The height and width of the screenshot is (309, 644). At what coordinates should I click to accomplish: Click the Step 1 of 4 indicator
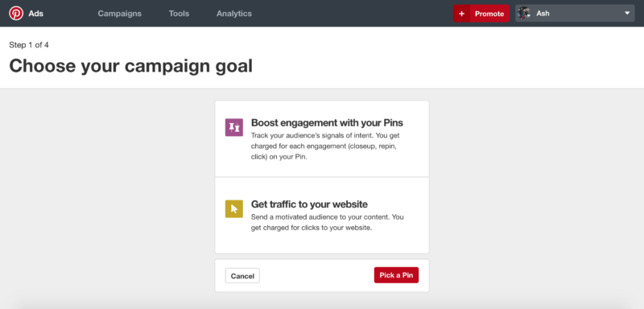coord(29,45)
